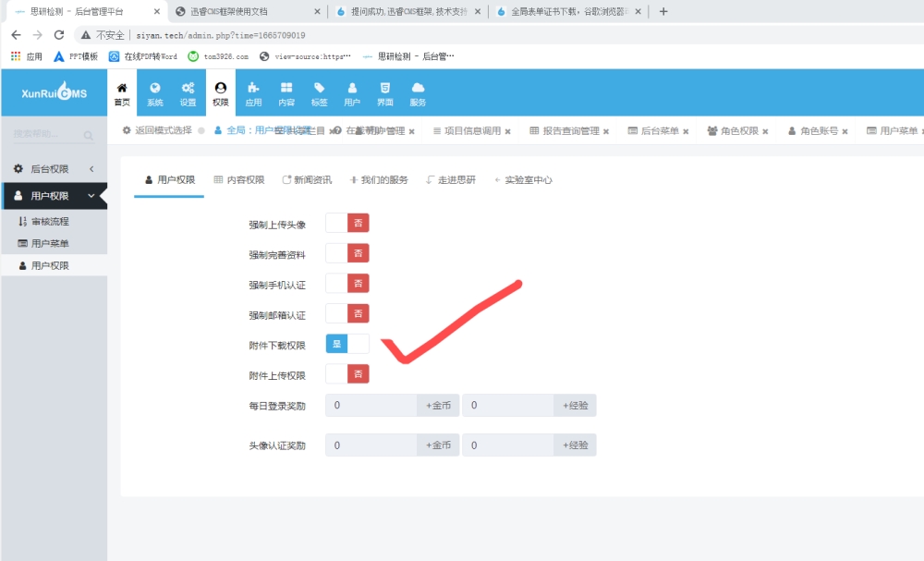Toggle 附件上传权限 switch
This screenshot has height=561, width=924.
[347, 374]
